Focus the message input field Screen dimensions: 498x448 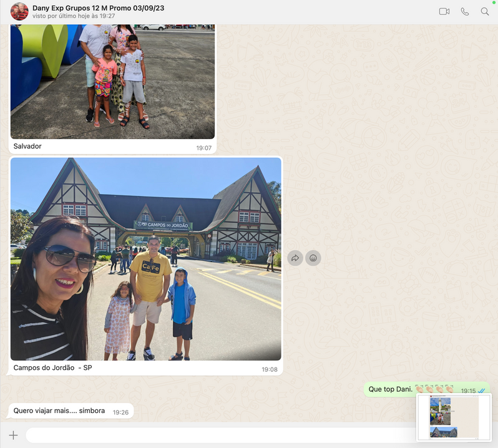click(x=218, y=436)
